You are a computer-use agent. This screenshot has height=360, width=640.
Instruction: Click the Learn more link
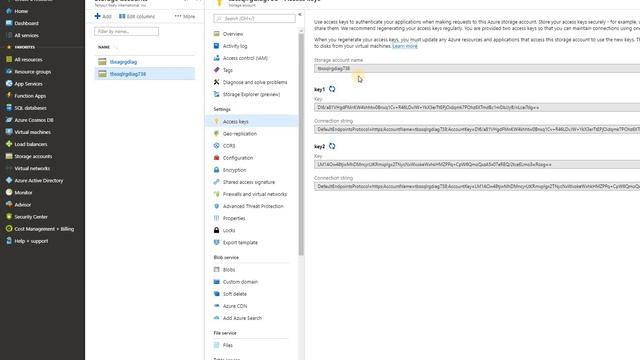(x=404, y=46)
